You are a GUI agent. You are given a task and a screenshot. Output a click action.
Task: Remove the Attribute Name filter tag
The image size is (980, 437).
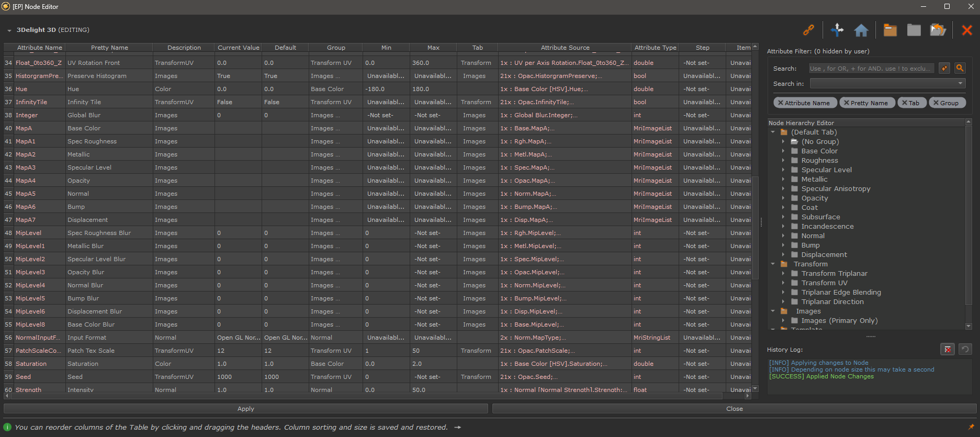click(781, 103)
